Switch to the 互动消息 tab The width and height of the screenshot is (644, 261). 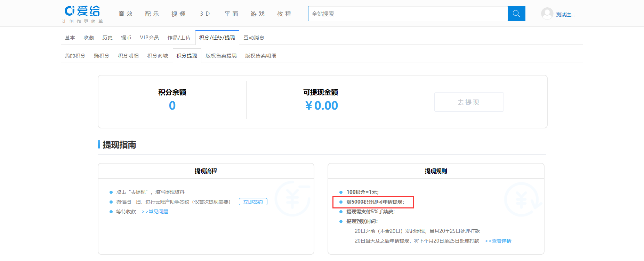(254, 38)
